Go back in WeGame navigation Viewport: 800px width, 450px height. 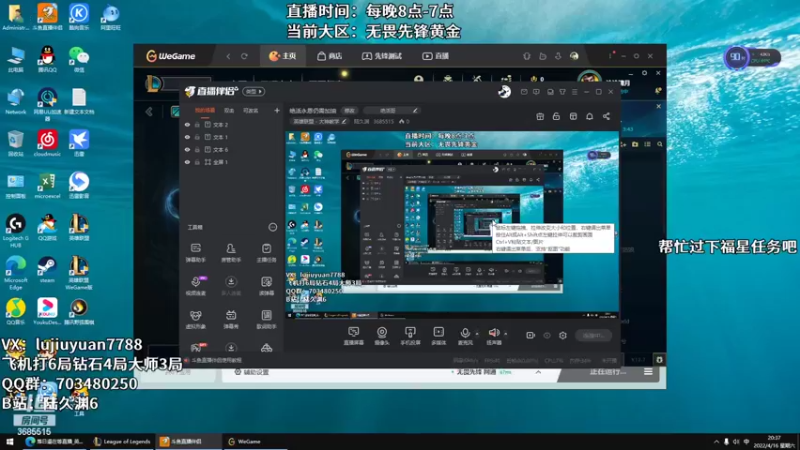pos(228,56)
